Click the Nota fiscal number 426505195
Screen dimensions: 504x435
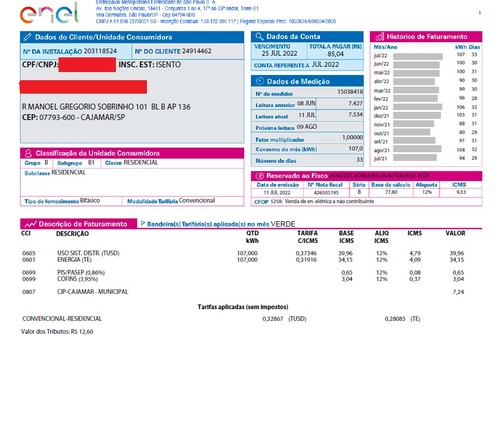pos(327,192)
